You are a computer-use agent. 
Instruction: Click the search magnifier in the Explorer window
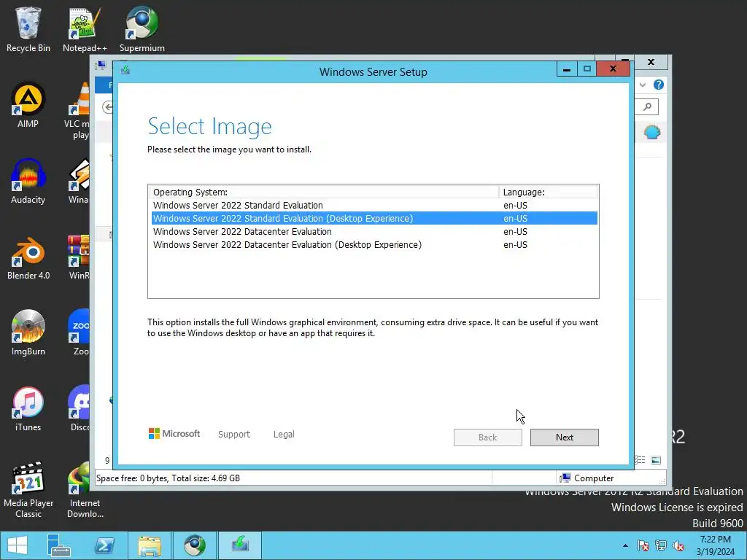click(x=647, y=106)
